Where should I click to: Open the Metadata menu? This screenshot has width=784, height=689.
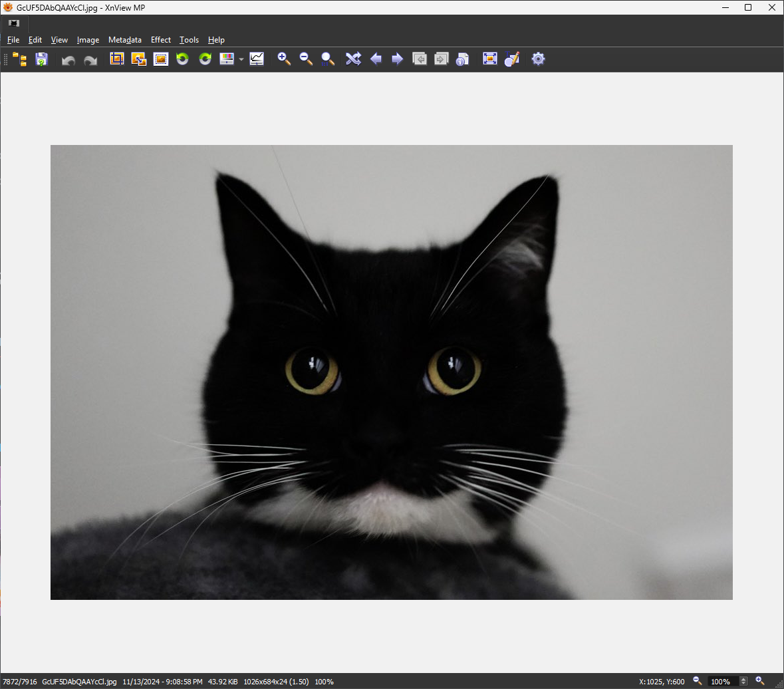(x=125, y=40)
